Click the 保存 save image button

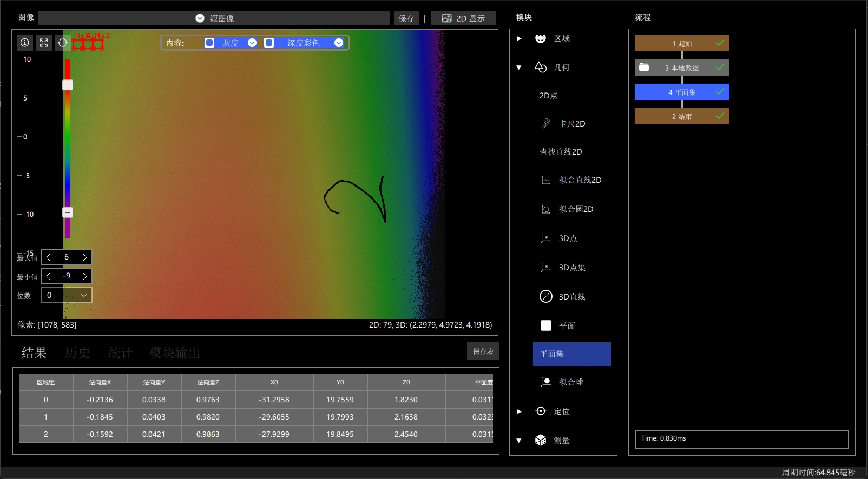point(406,18)
